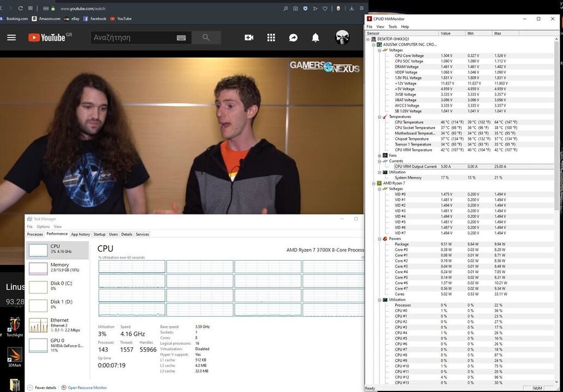Open the YouTube hamburger guide menu
Screen dimensions: 563x392
pyautogui.click(x=11, y=38)
